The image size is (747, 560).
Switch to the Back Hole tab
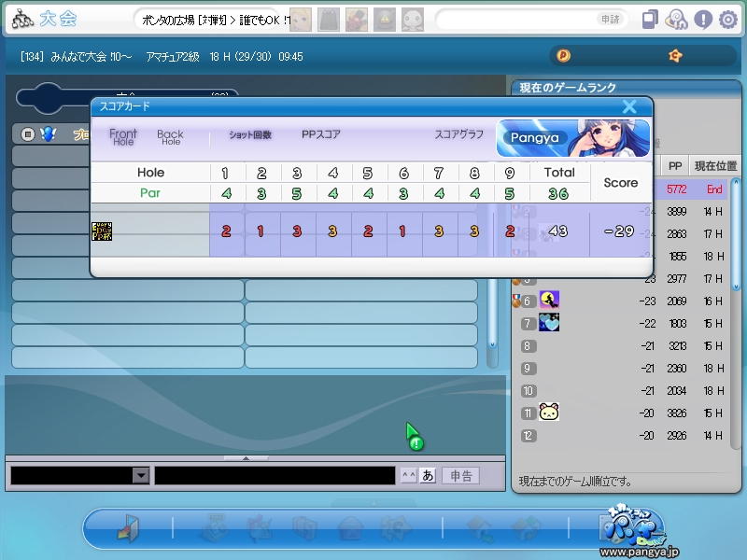point(170,137)
